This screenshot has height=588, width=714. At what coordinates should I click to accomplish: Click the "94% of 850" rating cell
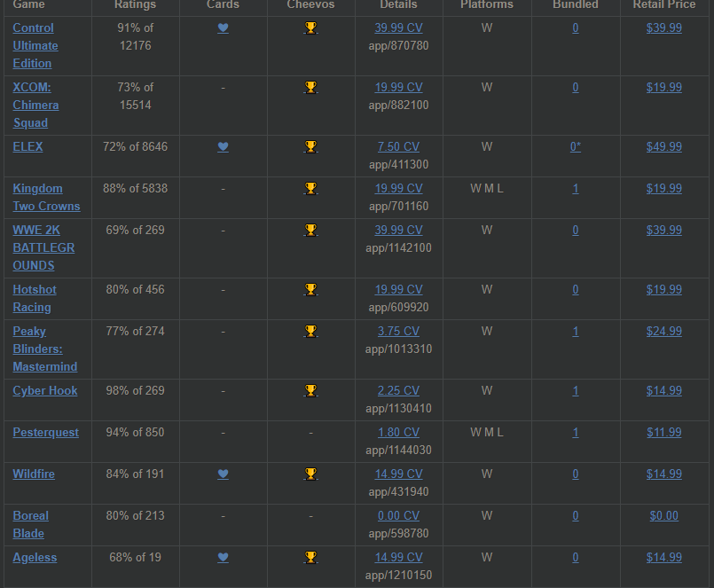point(135,432)
